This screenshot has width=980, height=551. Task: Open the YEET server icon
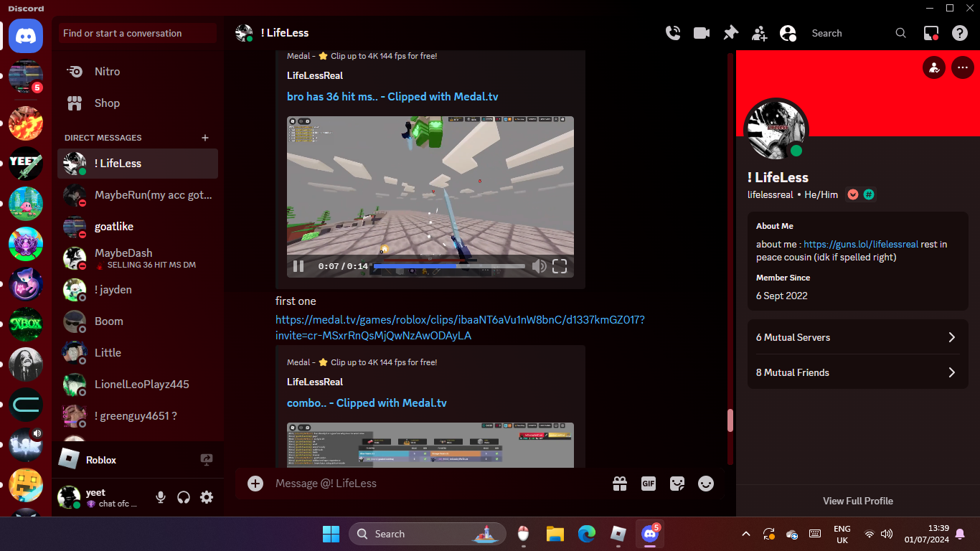coord(26,164)
